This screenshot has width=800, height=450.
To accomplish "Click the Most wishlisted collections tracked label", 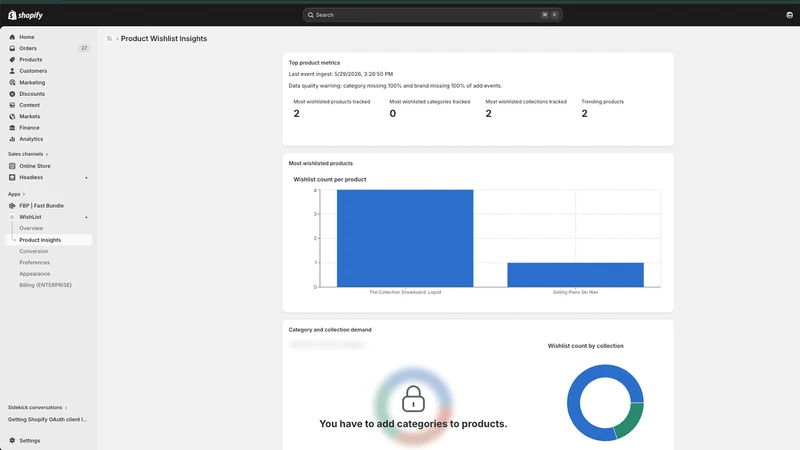I will pyautogui.click(x=526, y=102).
